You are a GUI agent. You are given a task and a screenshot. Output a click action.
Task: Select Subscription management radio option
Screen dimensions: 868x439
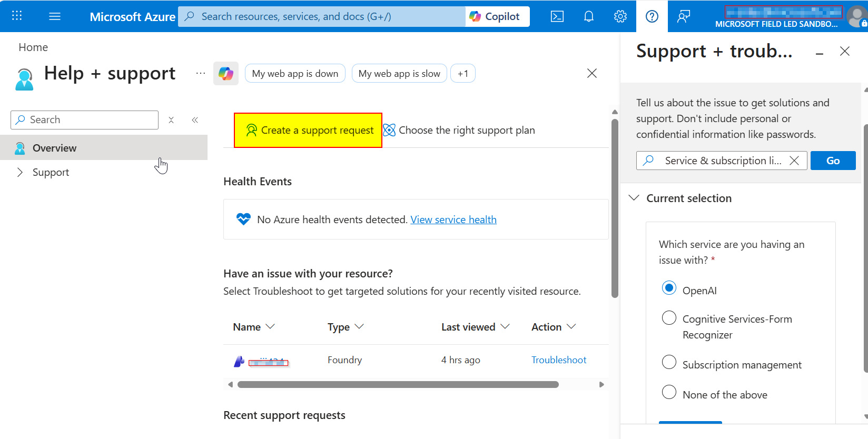tap(669, 362)
